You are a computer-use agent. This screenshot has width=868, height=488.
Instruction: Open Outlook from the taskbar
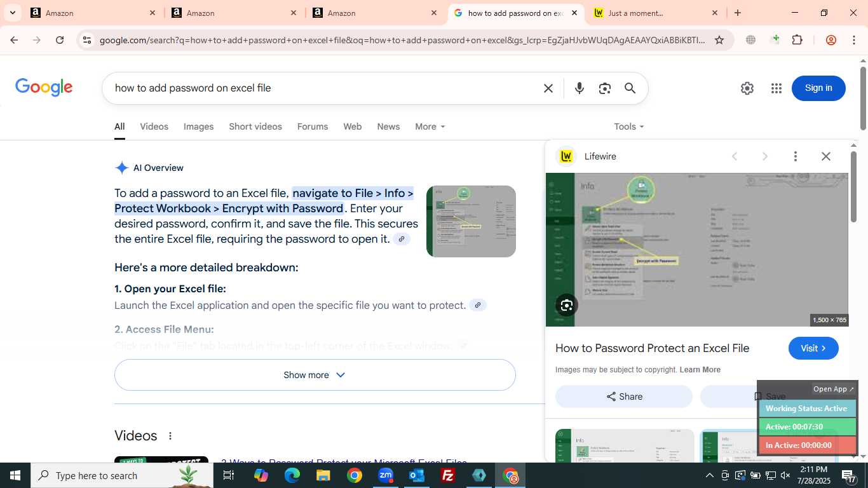click(x=417, y=475)
